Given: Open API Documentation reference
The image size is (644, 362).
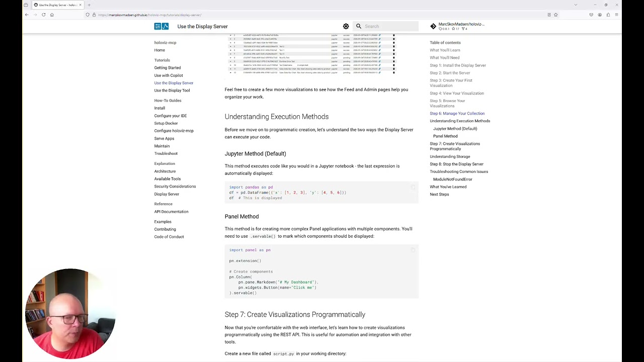Looking at the screenshot, I should [x=171, y=212].
